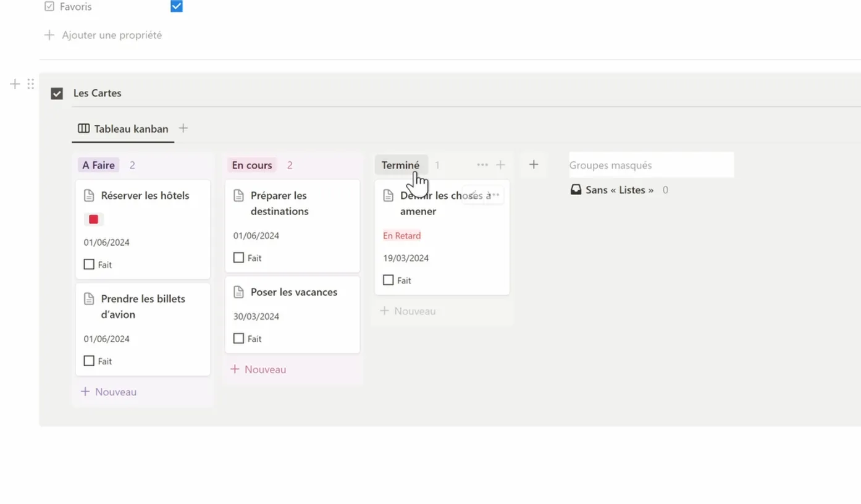Image resolution: width=861 pixels, height=504 pixels.
Task: Click page icon on Prendre les billets d'avion card
Action: pos(89,299)
